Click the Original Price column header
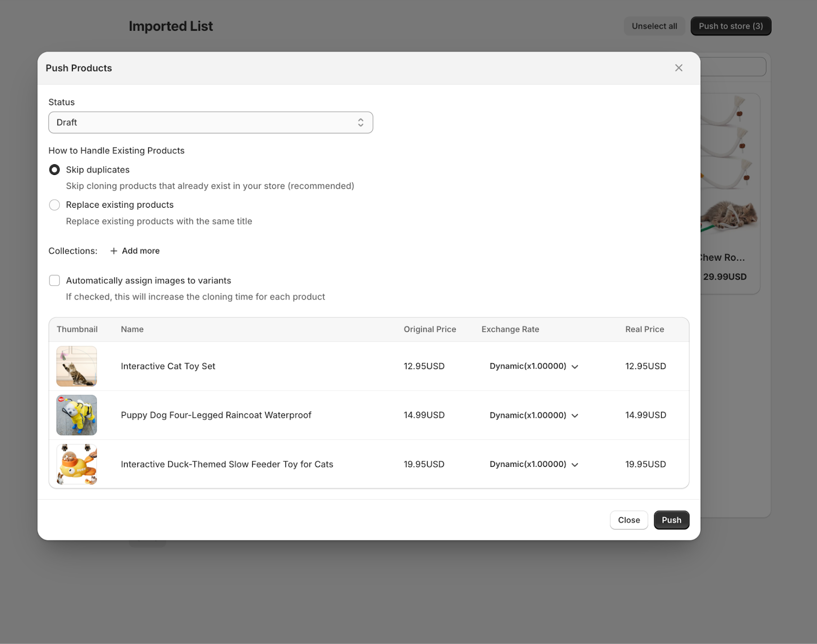Image resolution: width=817 pixels, height=644 pixels. point(430,329)
